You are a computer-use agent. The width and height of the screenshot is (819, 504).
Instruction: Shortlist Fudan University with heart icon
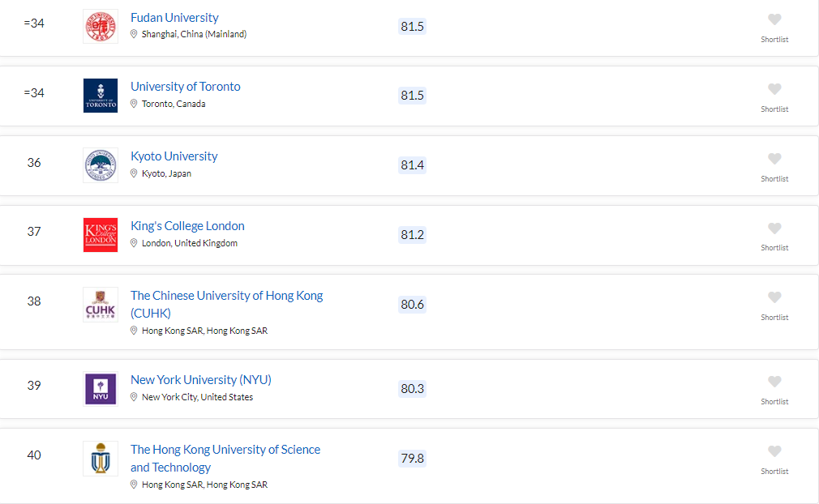click(774, 19)
